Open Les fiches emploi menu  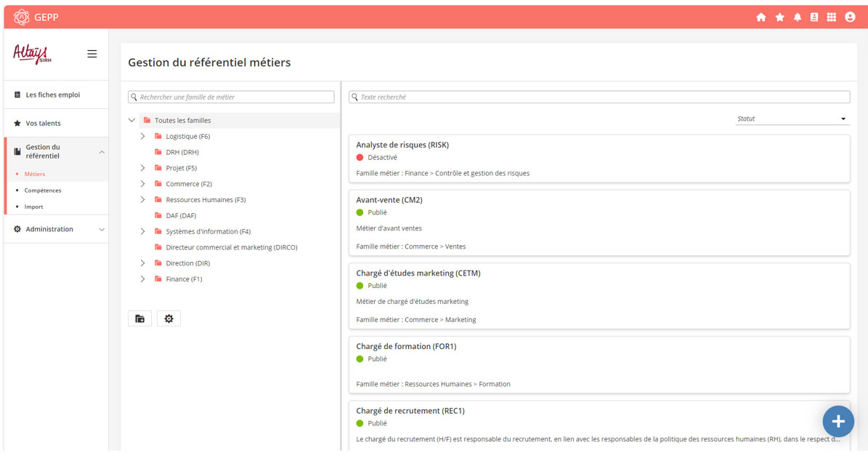point(52,95)
